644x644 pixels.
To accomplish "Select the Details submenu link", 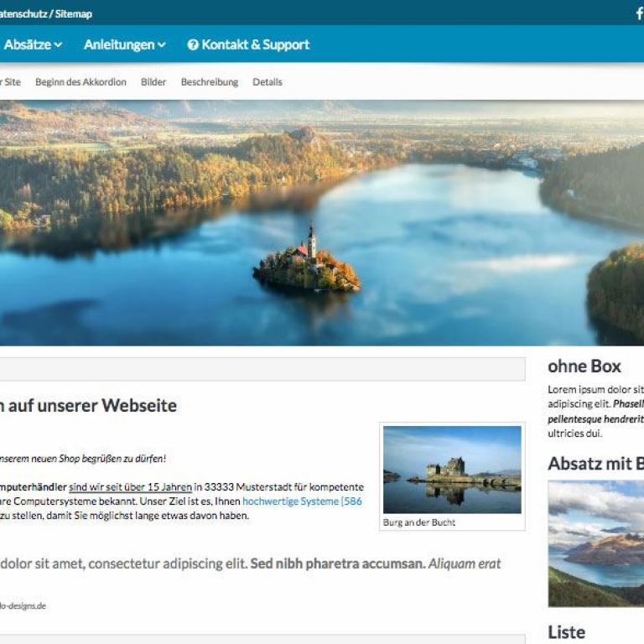I will (267, 82).
